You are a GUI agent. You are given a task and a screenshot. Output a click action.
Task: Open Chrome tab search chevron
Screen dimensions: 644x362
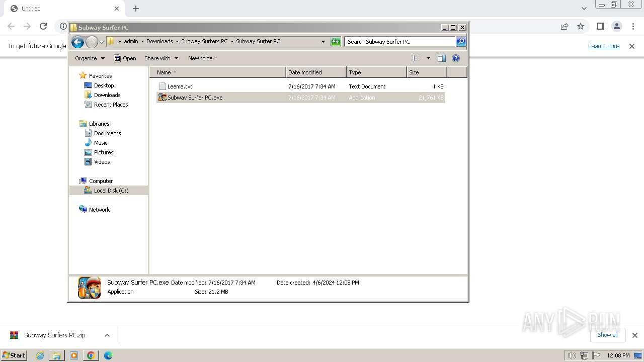(584, 9)
